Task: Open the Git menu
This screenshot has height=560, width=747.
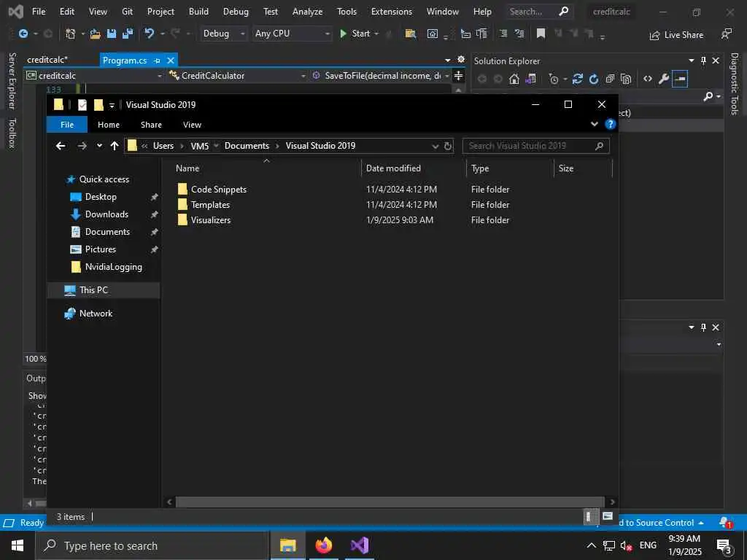Action: click(x=127, y=12)
